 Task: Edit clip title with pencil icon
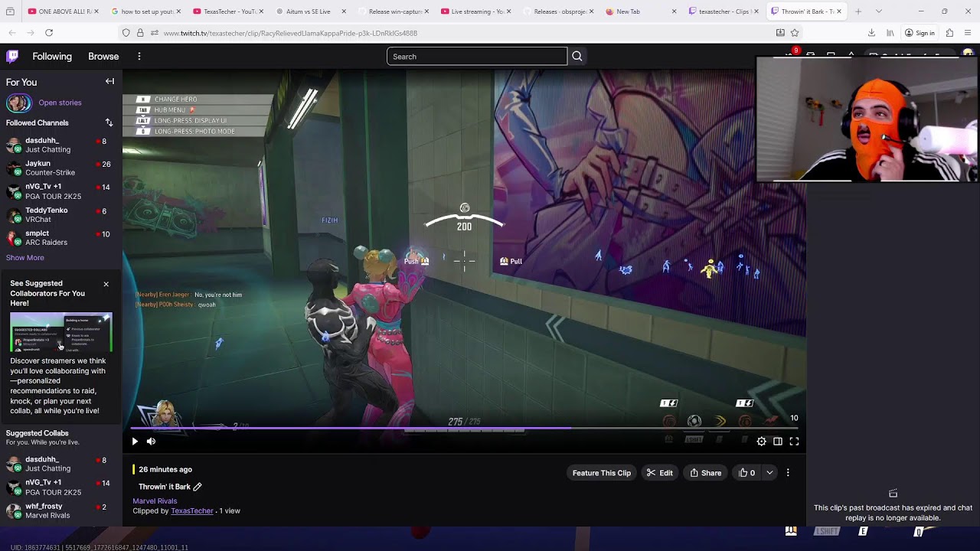pyautogui.click(x=198, y=487)
